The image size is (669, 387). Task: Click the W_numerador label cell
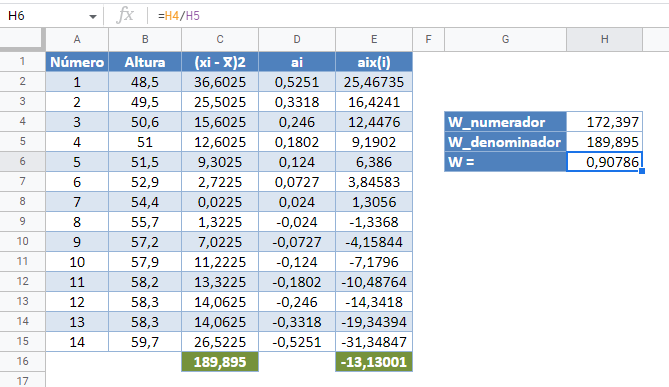pyautogui.click(x=506, y=122)
